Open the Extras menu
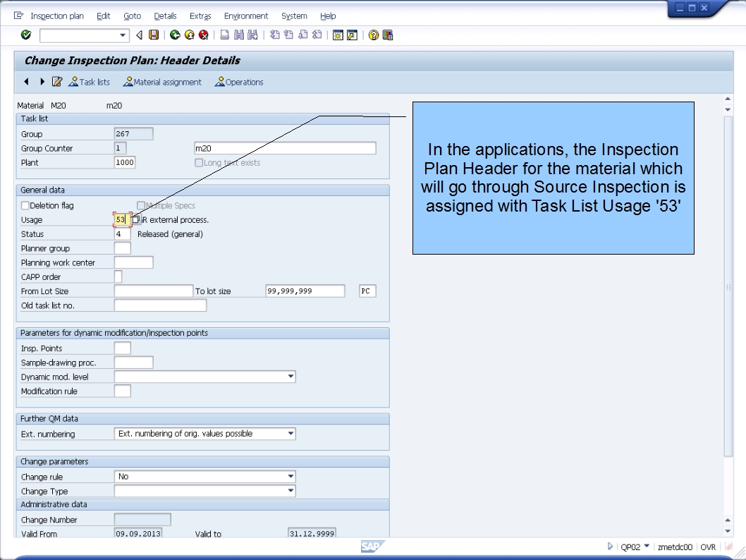The image size is (746, 560). (x=200, y=16)
